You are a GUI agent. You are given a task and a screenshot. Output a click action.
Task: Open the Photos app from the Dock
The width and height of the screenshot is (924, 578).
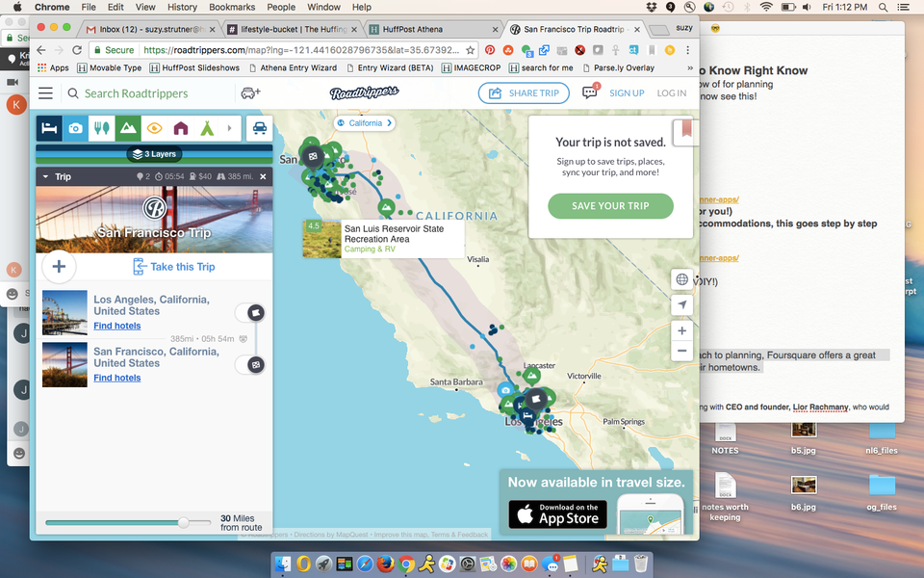click(x=508, y=565)
